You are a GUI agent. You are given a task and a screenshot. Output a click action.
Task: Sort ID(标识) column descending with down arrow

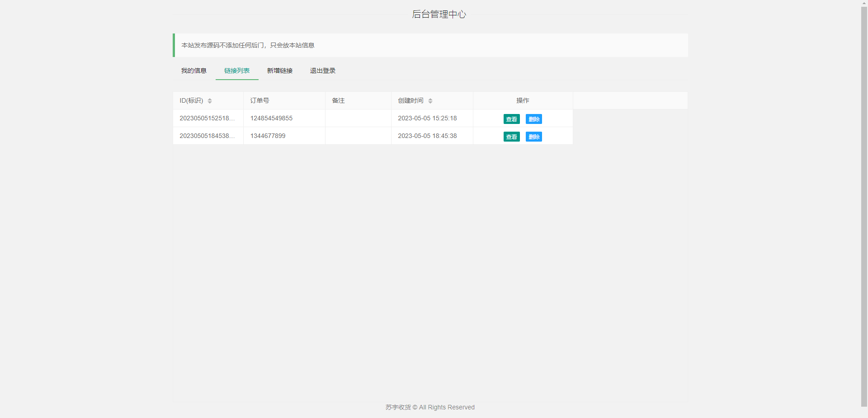point(210,103)
